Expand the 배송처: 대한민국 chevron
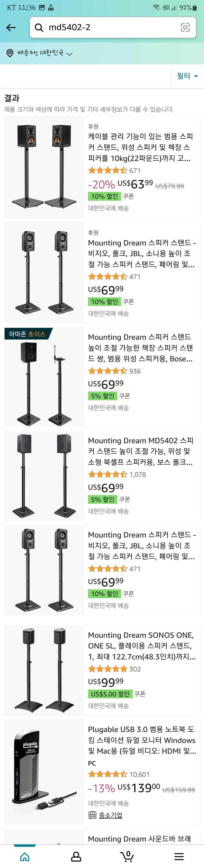 [x=70, y=54]
